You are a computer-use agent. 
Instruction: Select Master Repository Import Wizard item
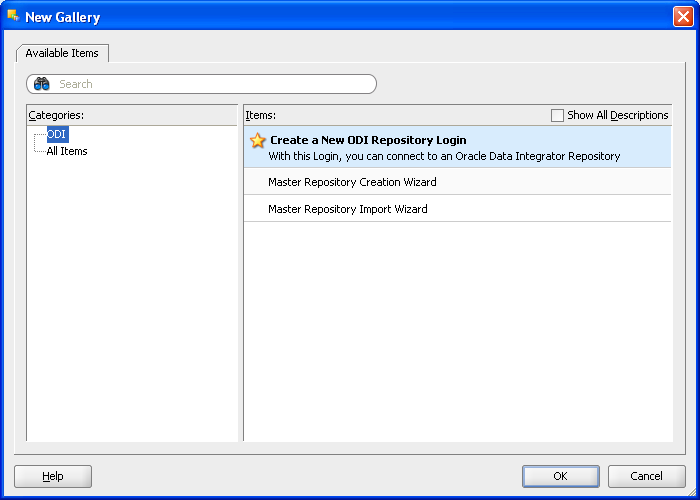pyautogui.click(x=347, y=209)
